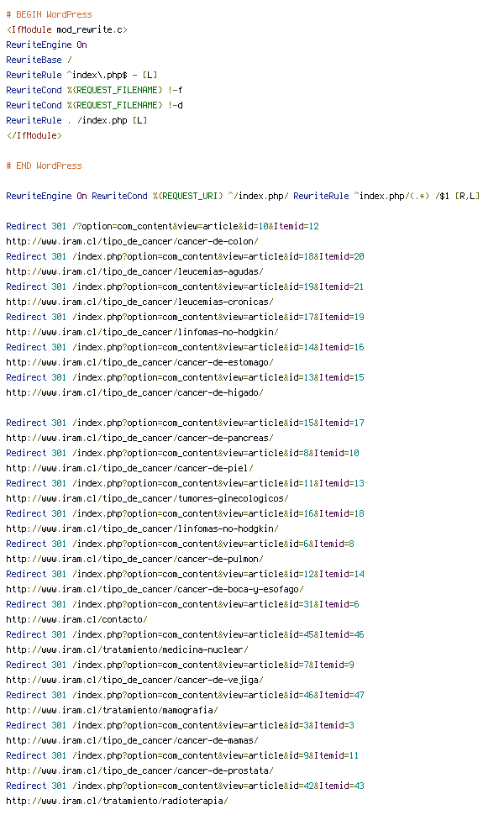The height and width of the screenshot is (815, 504).
Task: Click the cancer-de-estomago URL
Action: (139, 362)
